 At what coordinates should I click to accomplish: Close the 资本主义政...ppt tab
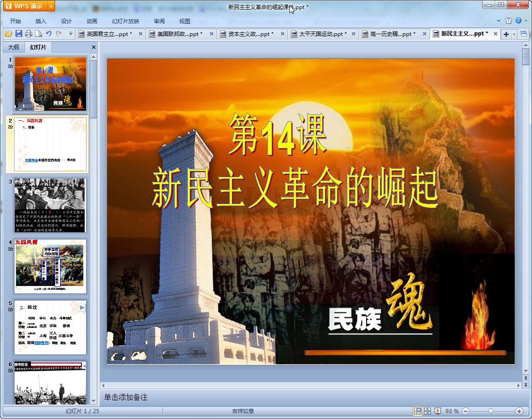(x=282, y=34)
